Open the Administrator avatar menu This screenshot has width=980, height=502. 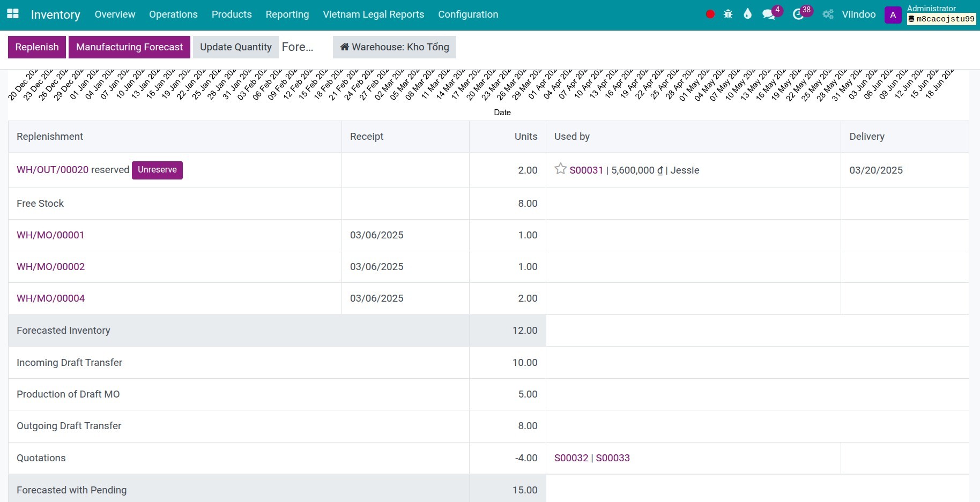[893, 15]
